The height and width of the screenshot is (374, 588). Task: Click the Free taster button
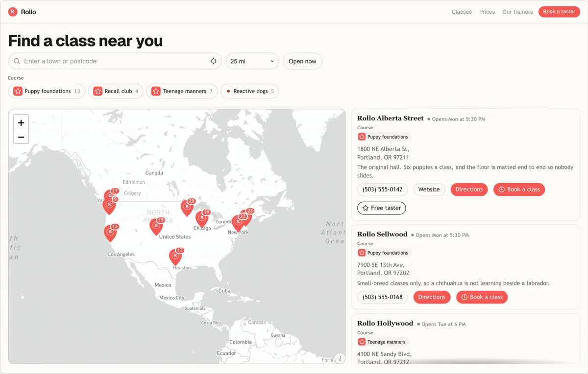point(381,208)
